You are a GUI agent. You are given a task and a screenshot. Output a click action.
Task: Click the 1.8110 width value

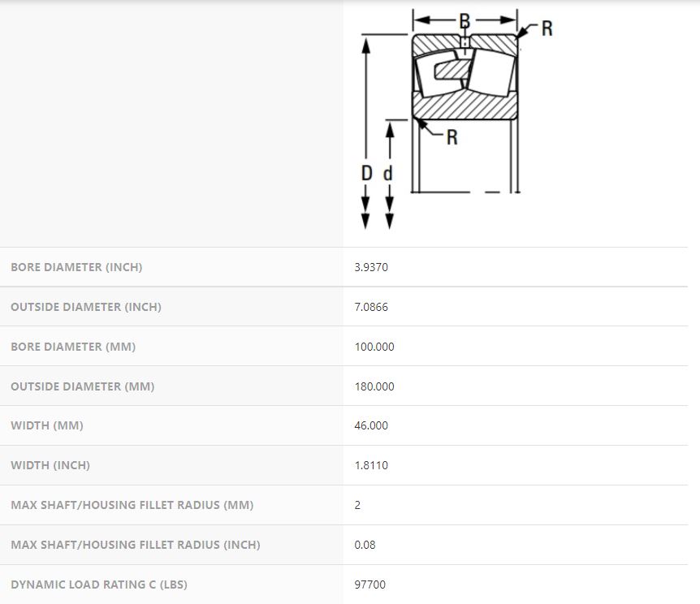(x=371, y=465)
